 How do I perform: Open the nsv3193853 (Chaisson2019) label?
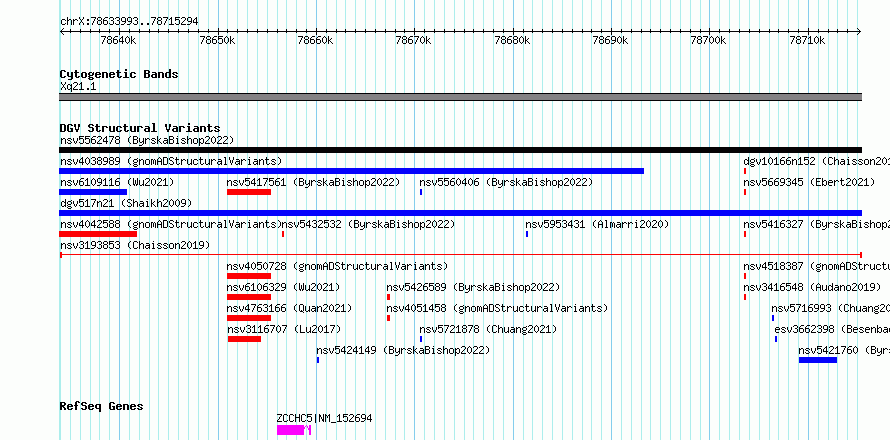pyautogui.click(x=135, y=245)
